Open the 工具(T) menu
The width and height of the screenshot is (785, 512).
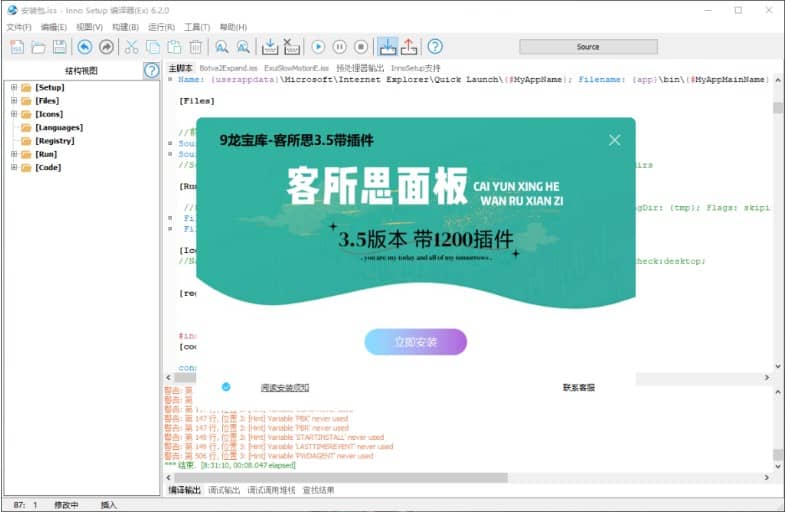pos(197,27)
